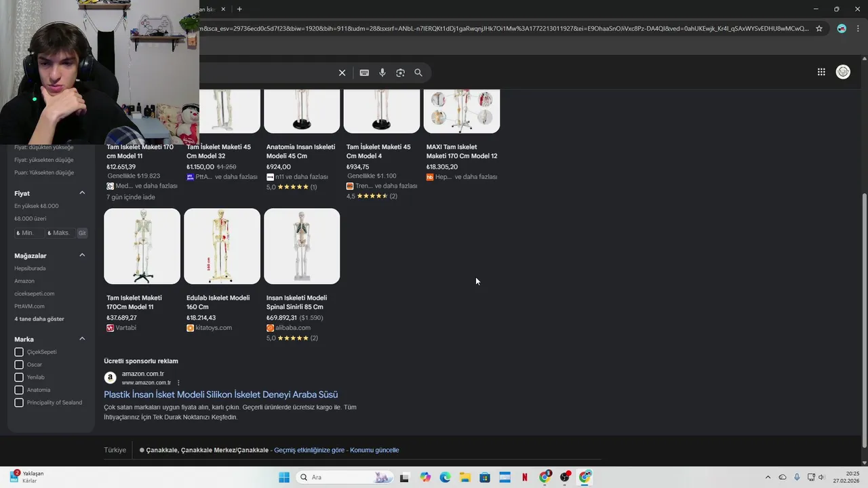Filter by PttAVM.com store

pos(29,306)
